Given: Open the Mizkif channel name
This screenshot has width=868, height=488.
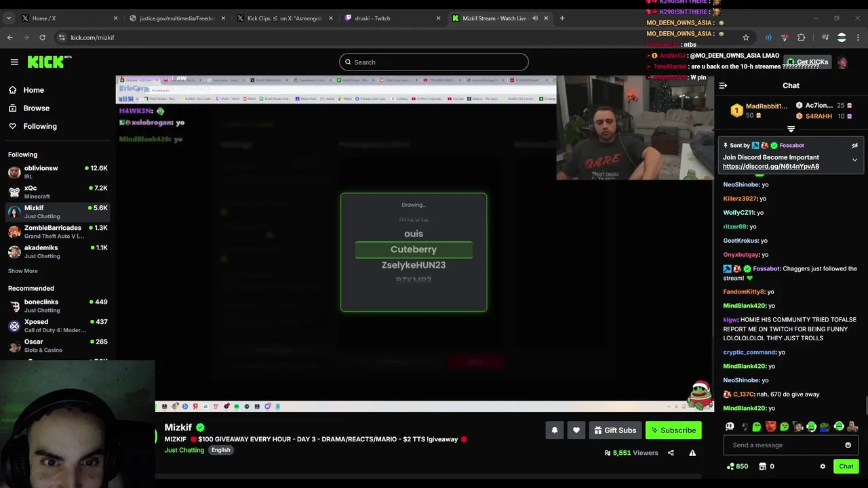Looking at the screenshot, I should [x=178, y=427].
